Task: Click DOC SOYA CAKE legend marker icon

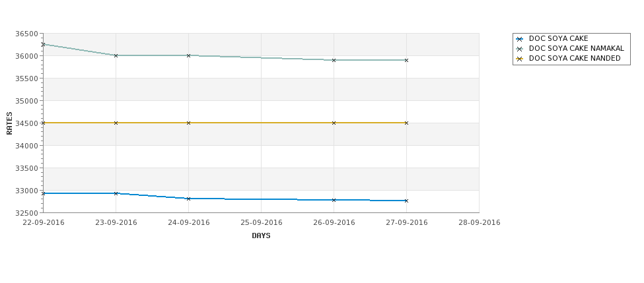Action: point(520,40)
